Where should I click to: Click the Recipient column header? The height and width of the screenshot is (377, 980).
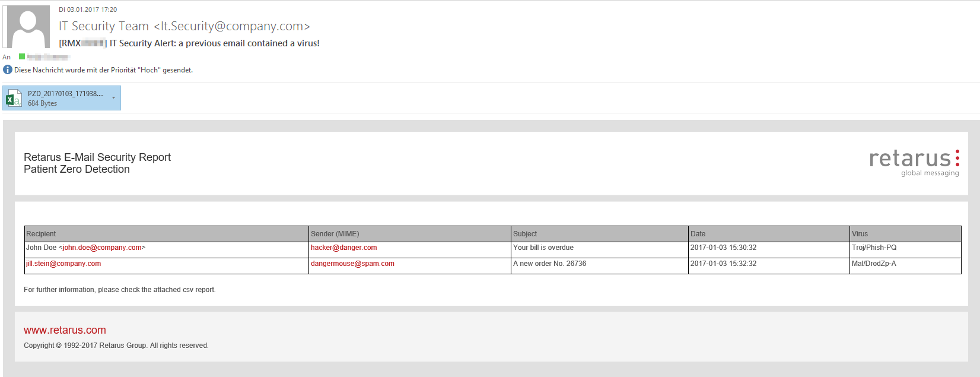(41, 234)
